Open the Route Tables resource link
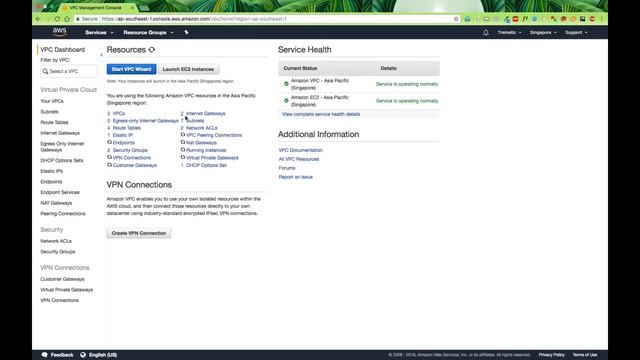The height and width of the screenshot is (360, 640). [127, 128]
